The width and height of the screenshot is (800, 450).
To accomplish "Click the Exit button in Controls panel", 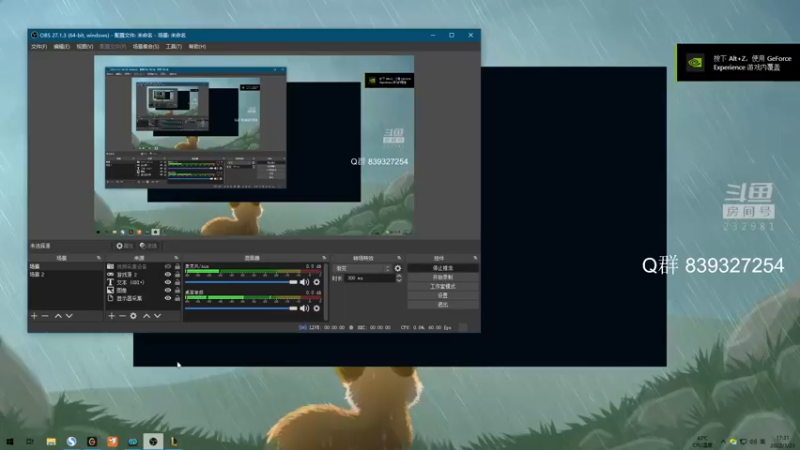I will [443, 305].
